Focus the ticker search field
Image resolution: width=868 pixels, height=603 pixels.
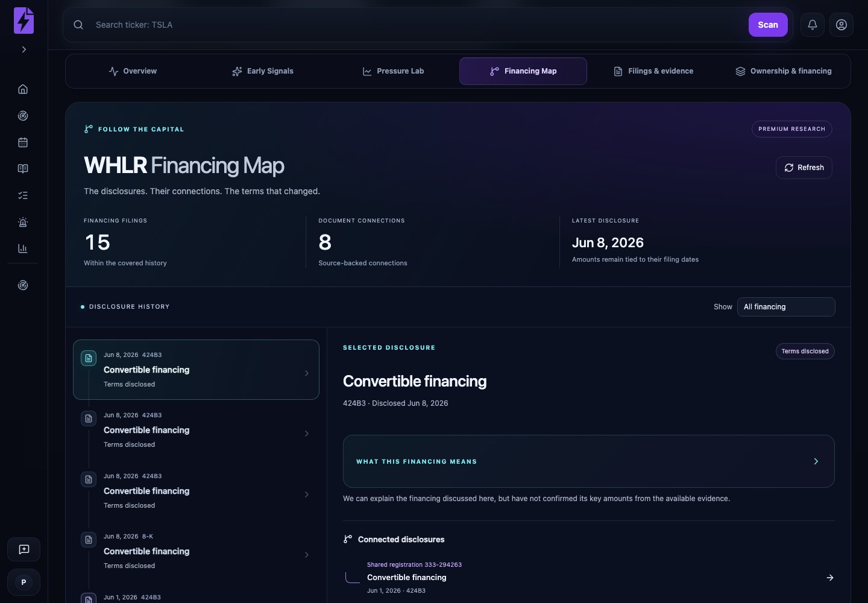(419, 25)
